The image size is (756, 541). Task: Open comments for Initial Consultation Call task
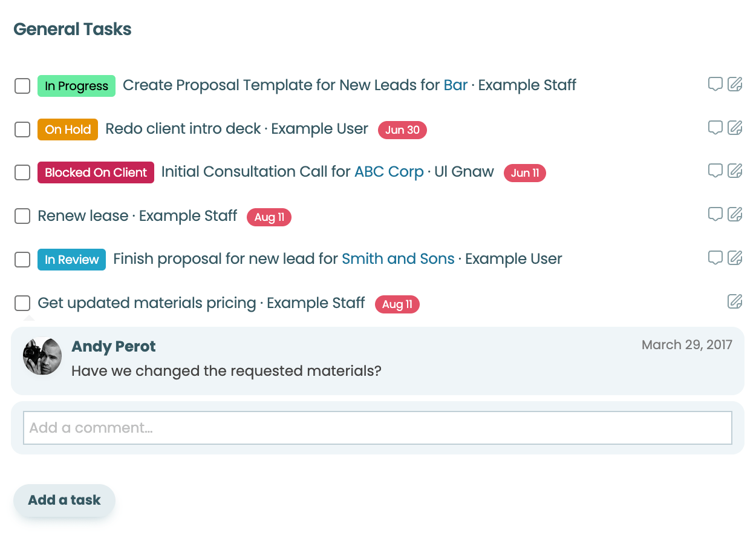pos(715,171)
